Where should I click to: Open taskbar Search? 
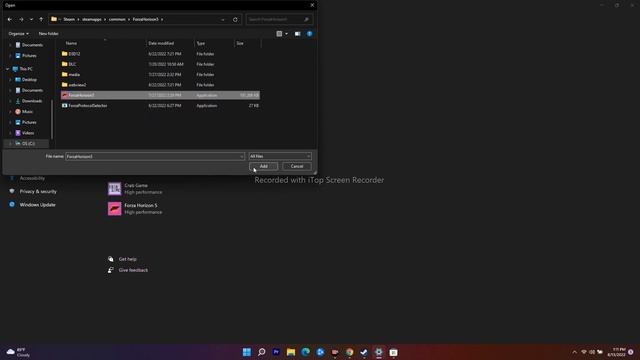click(x=262, y=352)
